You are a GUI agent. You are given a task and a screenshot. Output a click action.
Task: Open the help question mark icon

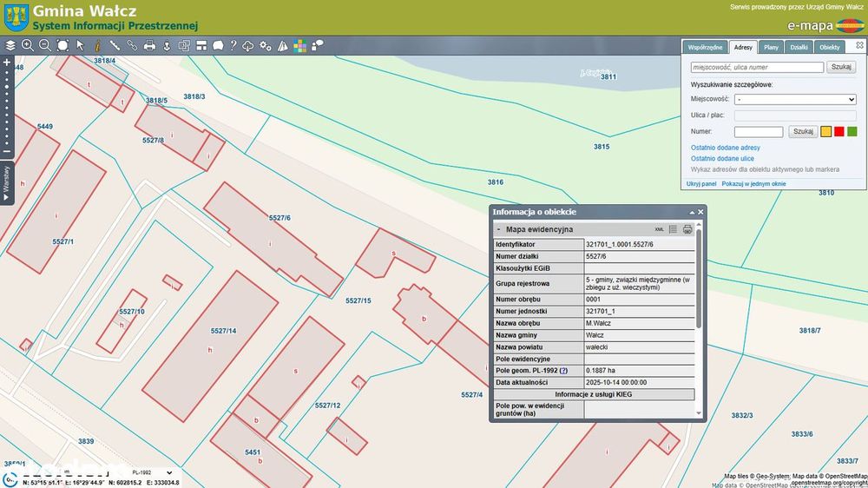233,45
